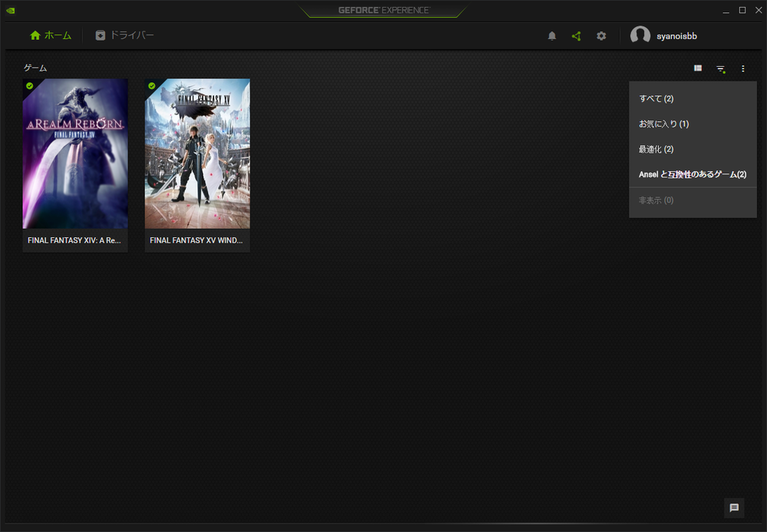Select Ansel と互換性のあるゲーム(2) filter

pos(693,174)
